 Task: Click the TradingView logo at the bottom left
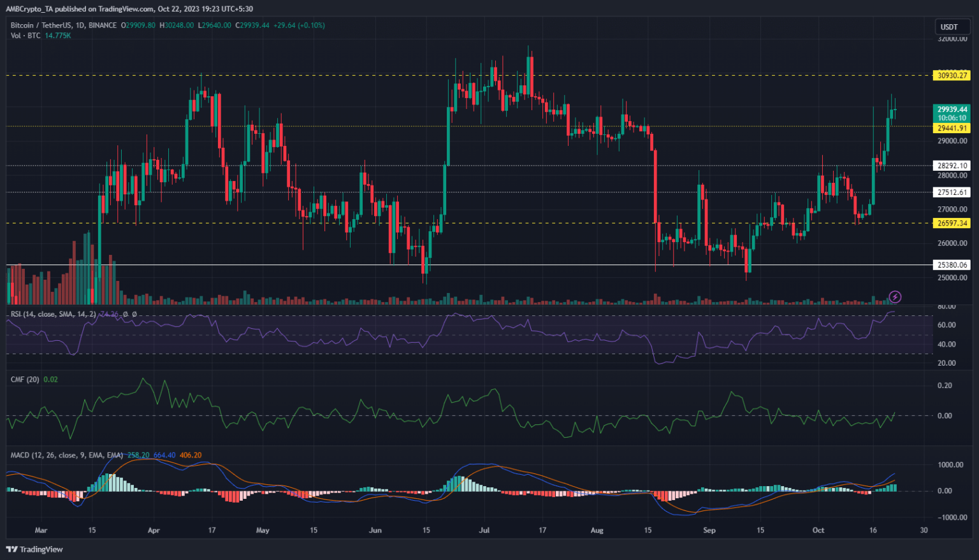coord(35,549)
